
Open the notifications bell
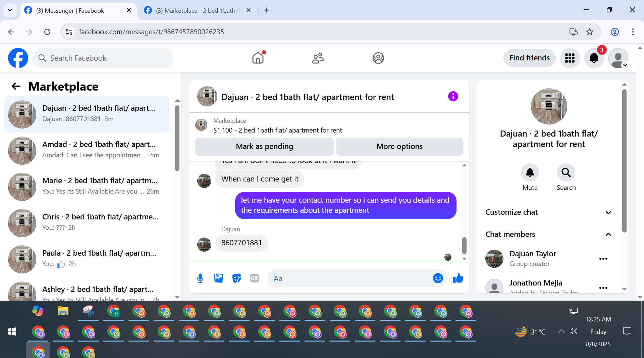click(594, 58)
